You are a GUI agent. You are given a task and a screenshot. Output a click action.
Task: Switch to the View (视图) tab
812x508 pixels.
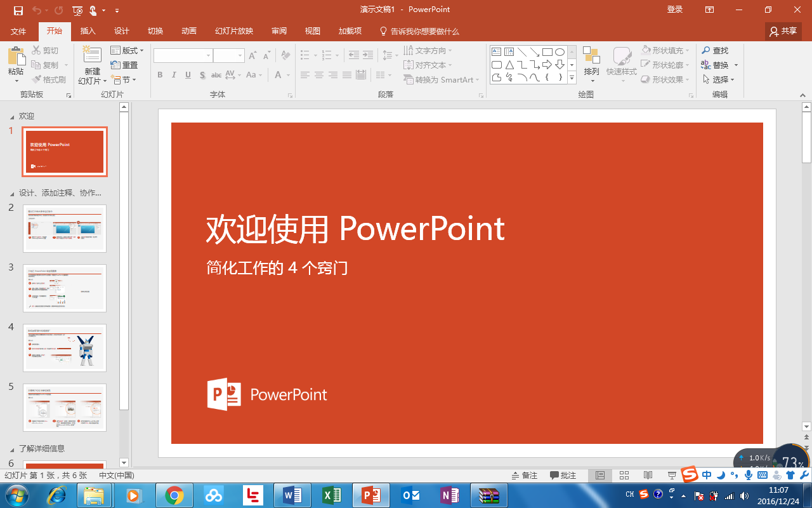[313, 31]
